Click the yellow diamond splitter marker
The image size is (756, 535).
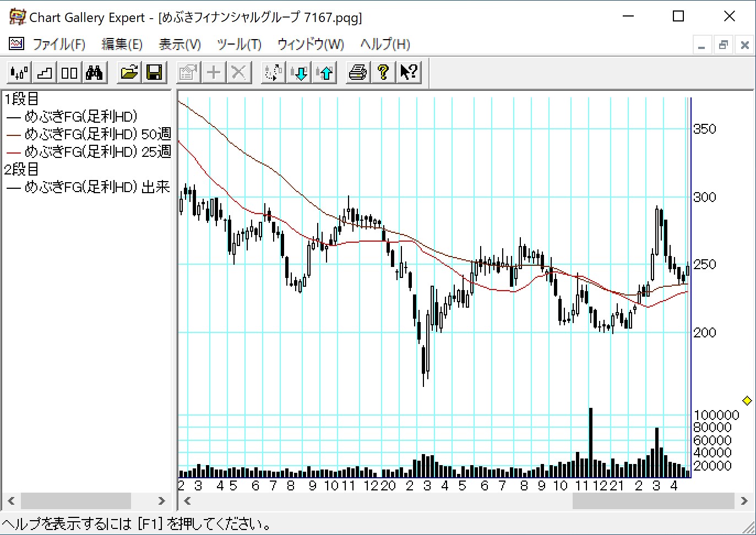coord(747,401)
